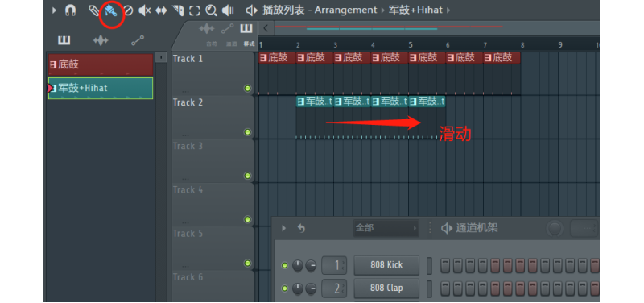
Task: Click Track 2 header label
Action: 188,102
